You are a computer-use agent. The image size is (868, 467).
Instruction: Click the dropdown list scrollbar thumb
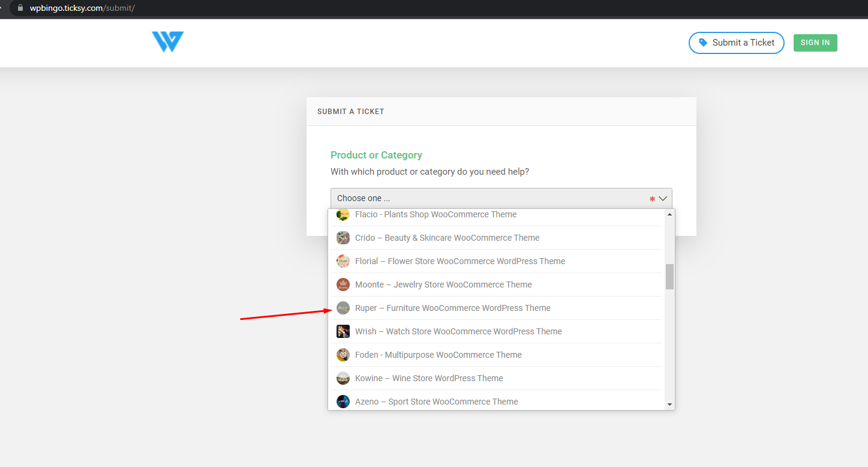coord(670,277)
